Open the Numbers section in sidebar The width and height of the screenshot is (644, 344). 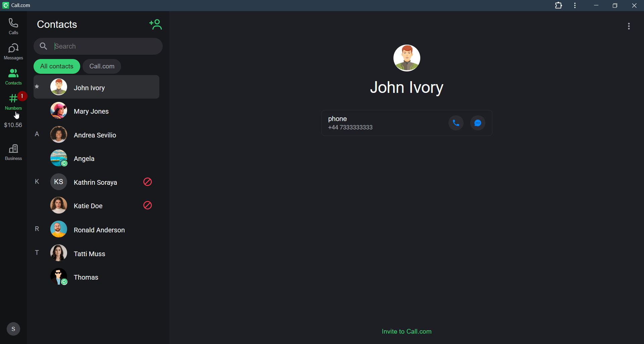[13, 102]
